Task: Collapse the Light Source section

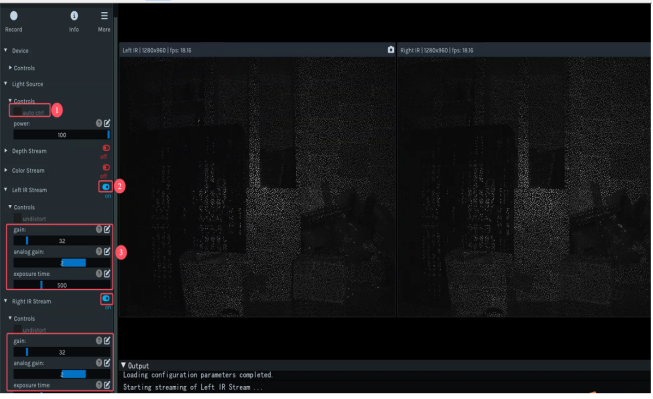Action: point(6,83)
